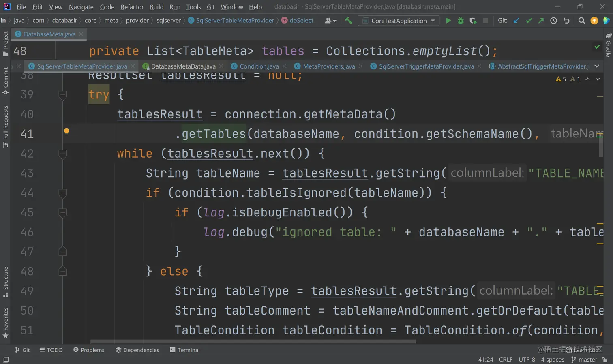The height and width of the screenshot is (364, 613).
Task: Rollback changes with the undo arrow icon
Action: [x=566, y=21]
